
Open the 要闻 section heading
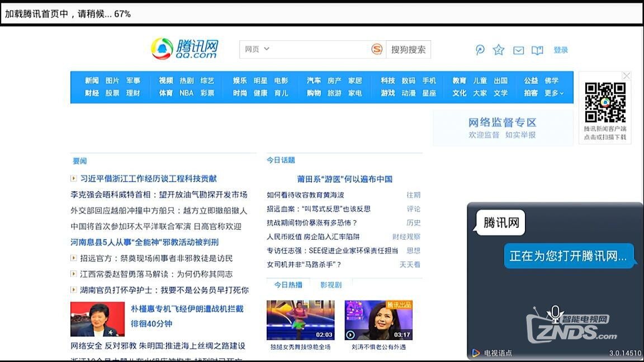click(x=80, y=161)
